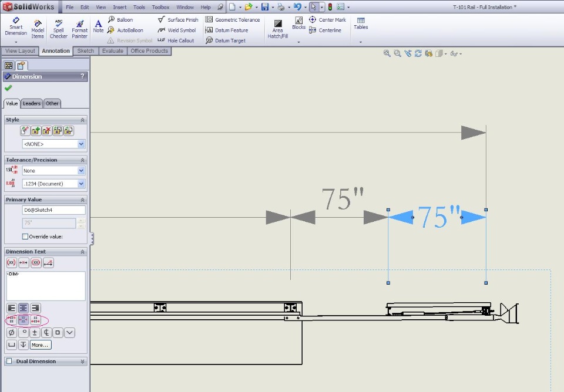
Task: Enable the Override value checkbox
Action: click(25, 236)
